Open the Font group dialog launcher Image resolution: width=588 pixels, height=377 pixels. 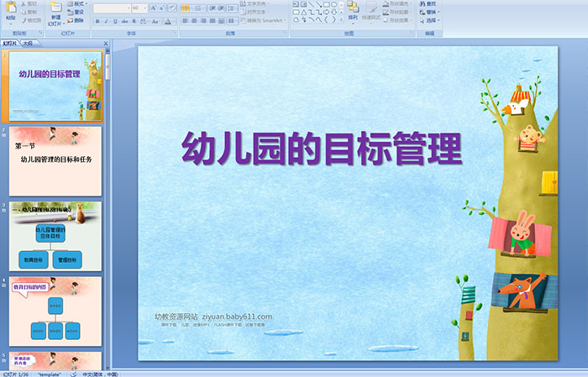(x=175, y=34)
